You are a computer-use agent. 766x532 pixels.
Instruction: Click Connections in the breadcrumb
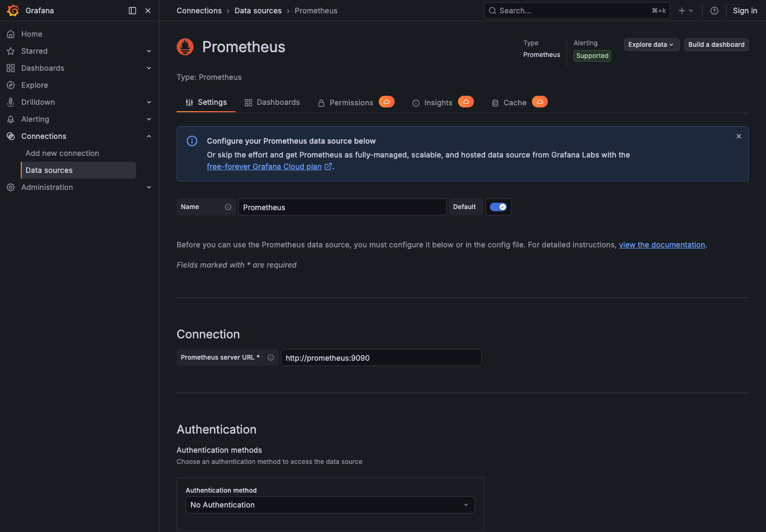click(x=199, y=11)
